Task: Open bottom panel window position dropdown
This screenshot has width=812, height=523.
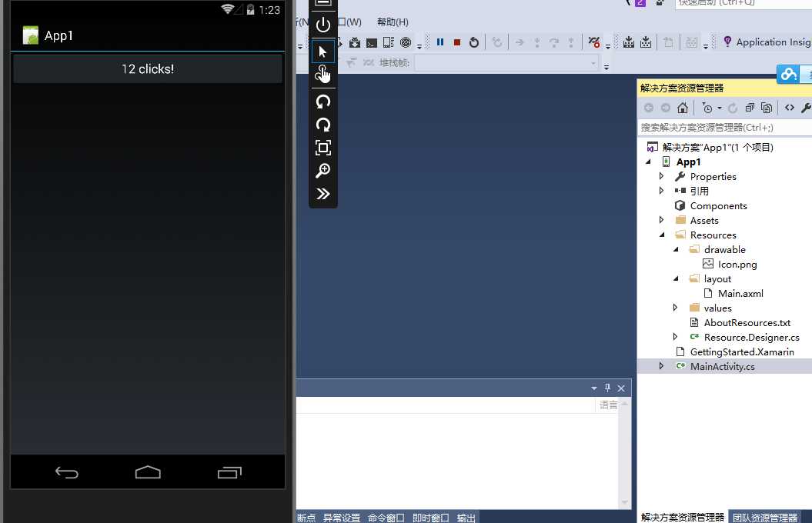Action: click(x=593, y=388)
